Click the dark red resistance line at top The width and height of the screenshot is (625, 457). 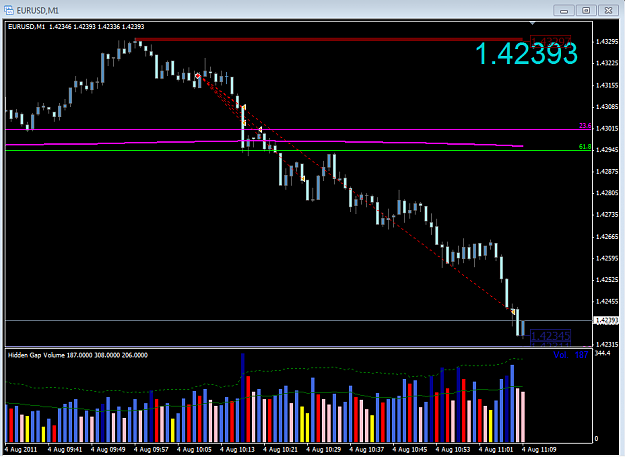[x=329, y=39]
